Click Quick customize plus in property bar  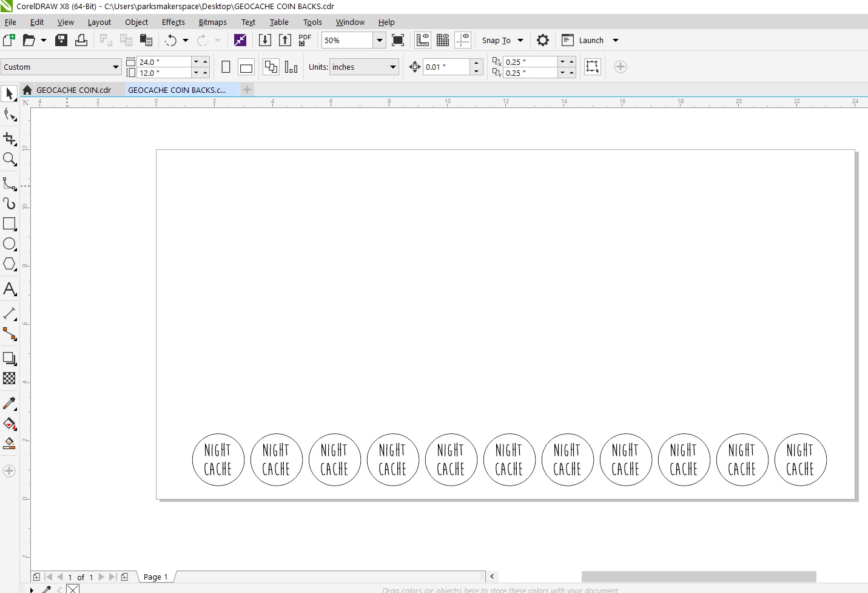tap(620, 67)
